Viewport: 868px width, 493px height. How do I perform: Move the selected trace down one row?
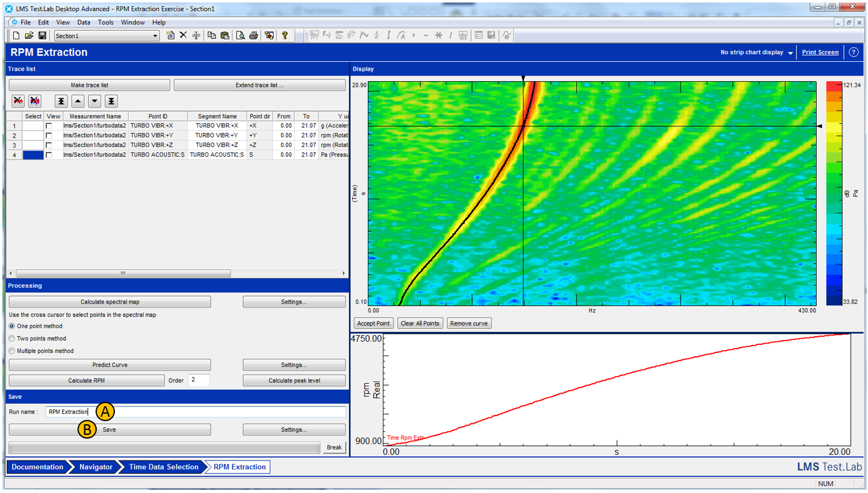pyautogui.click(x=94, y=101)
